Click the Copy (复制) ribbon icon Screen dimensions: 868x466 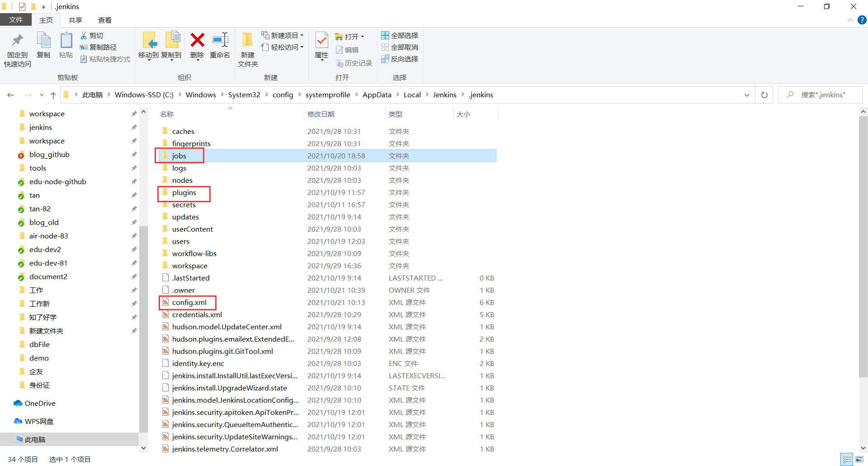coord(43,41)
